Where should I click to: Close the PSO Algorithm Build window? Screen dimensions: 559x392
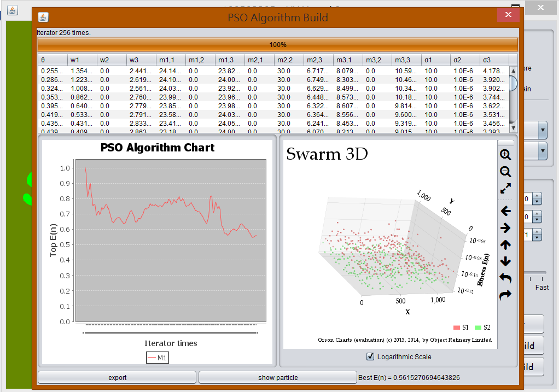pyautogui.click(x=508, y=16)
